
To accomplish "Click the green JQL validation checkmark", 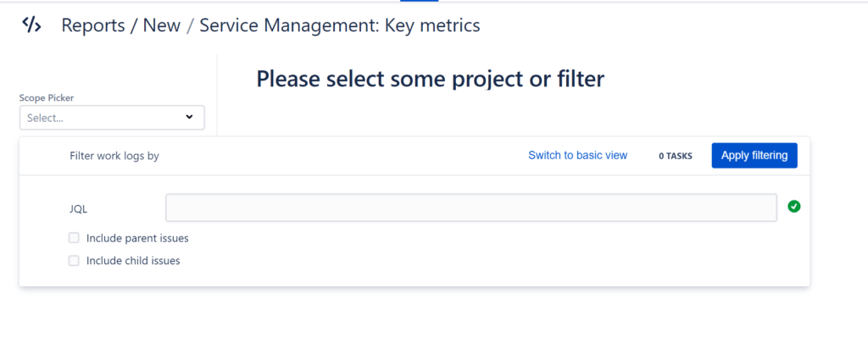I will (793, 207).
